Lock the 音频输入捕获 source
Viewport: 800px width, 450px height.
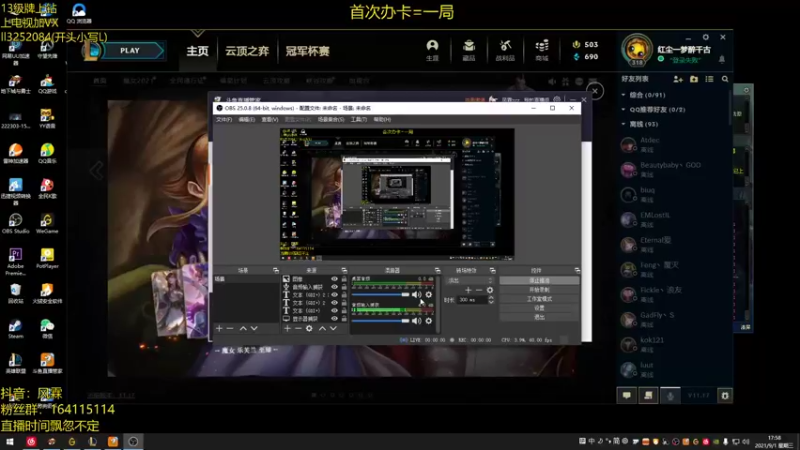(x=344, y=287)
